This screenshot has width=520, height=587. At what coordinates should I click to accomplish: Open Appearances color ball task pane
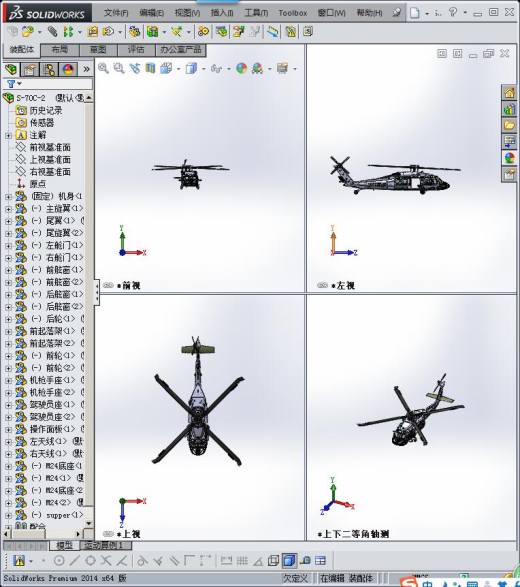(x=509, y=158)
